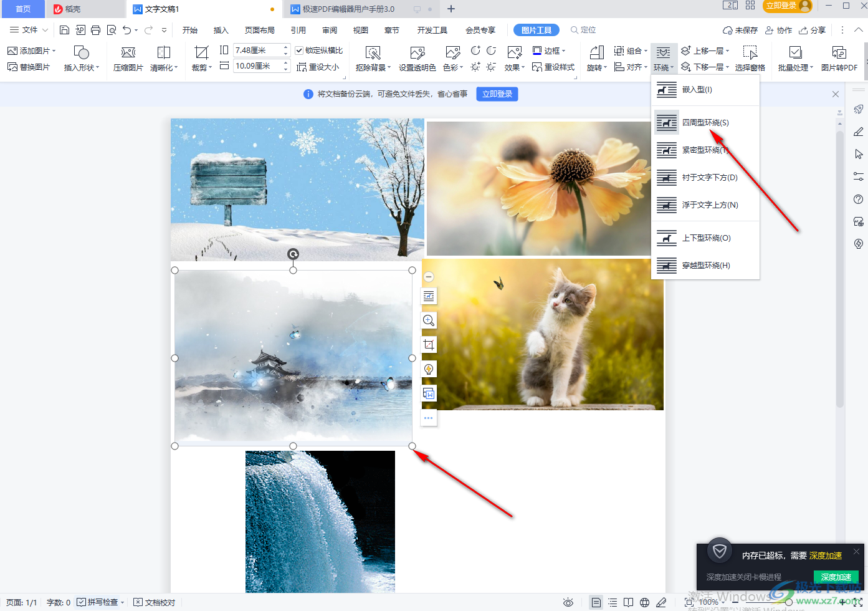Click the height input field 7.48厘米

(256, 51)
